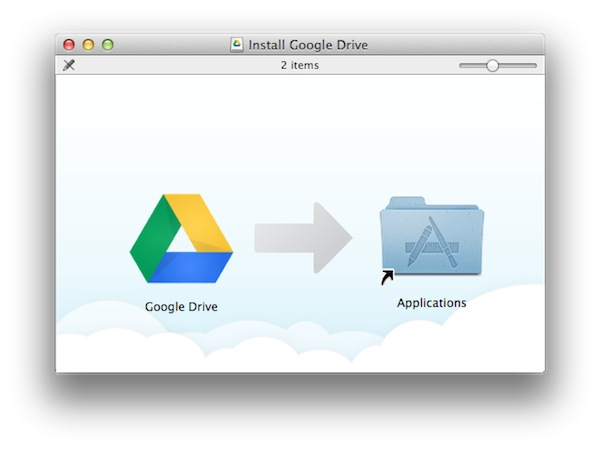The height and width of the screenshot is (449, 600).
Task: Close the Install Google Drive window
Action: click(69, 45)
